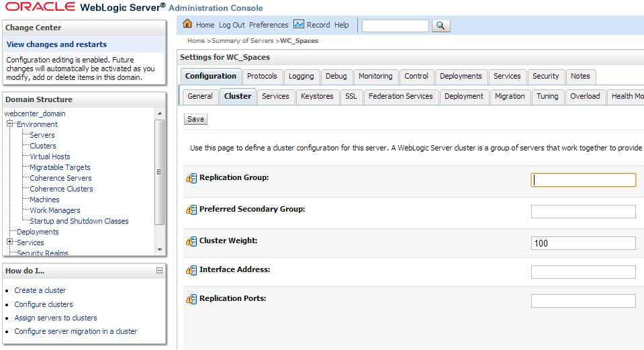Click the Preferred Secondary Group input field
Screen dimensions: 644x350
[x=583, y=212]
